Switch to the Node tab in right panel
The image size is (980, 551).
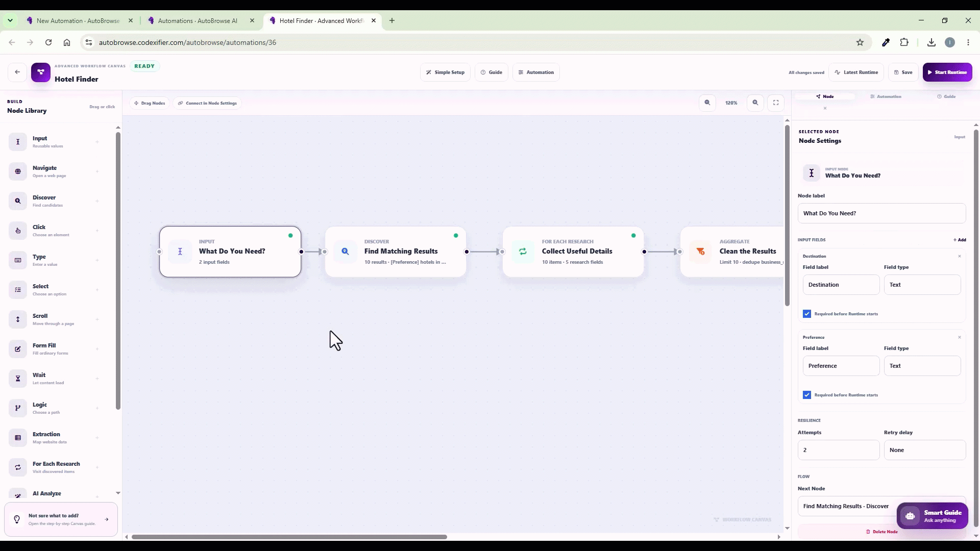point(825,96)
